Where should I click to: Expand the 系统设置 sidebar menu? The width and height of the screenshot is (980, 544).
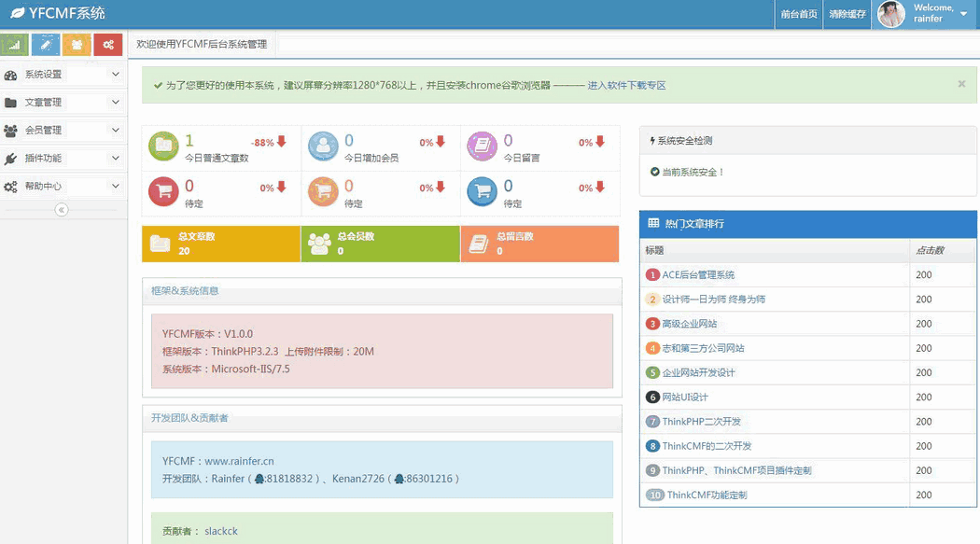[63, 75]
